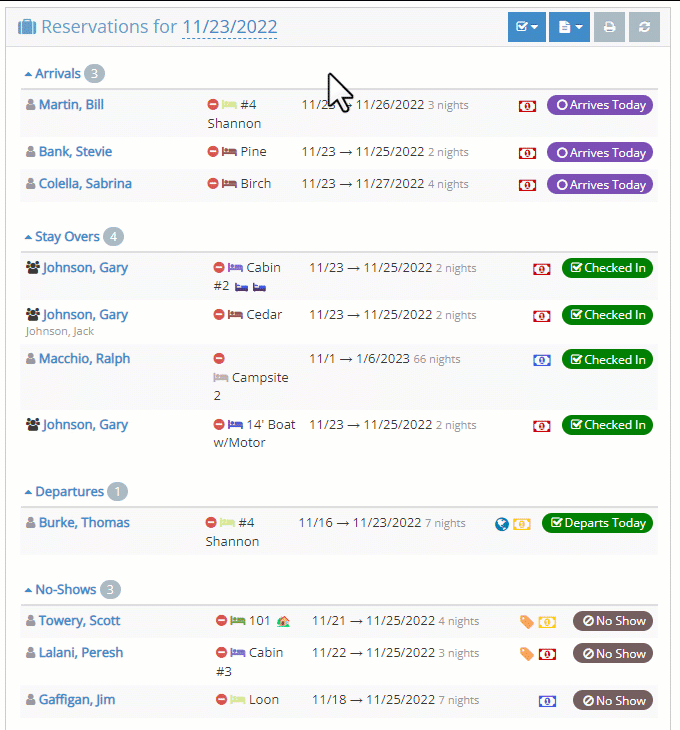This screenshot has width=680, height=730.
Task: Open the Lalani, Peresh guest link
Action: pyautogui.click(x=81, y=653)
